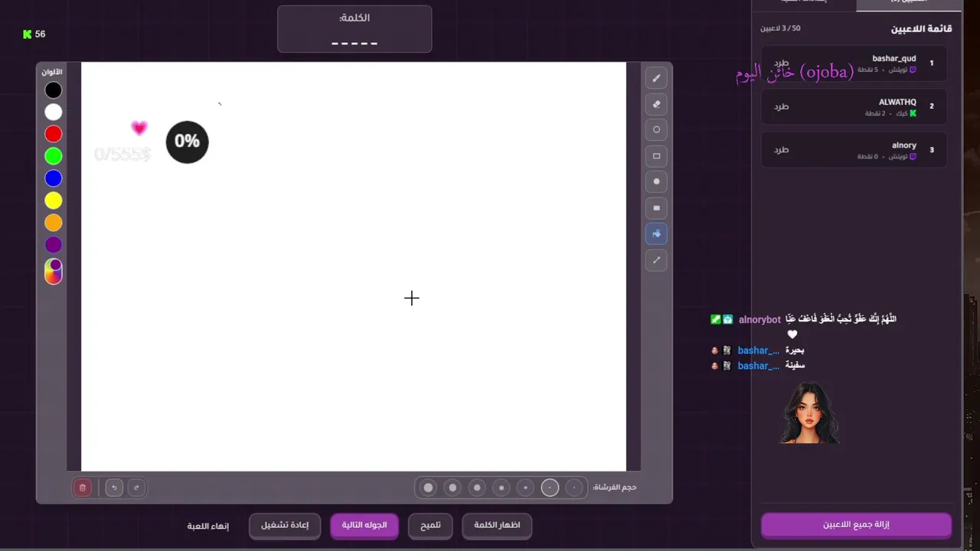Pick the blue color swatch

click(53, 178)
